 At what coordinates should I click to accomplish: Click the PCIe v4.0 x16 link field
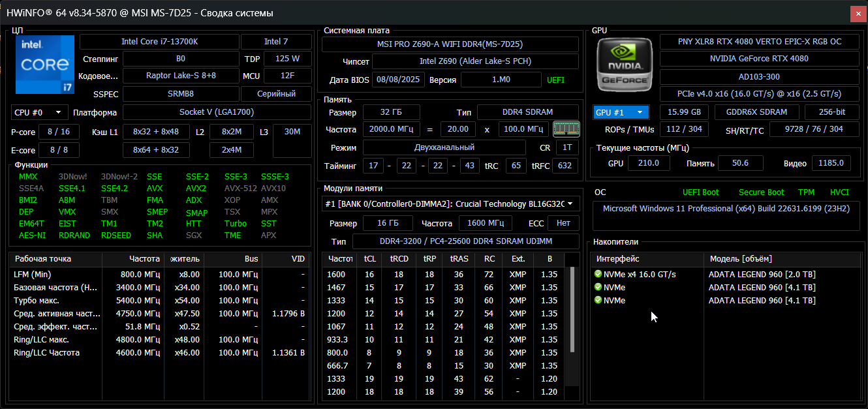click(x=760, y=94)
